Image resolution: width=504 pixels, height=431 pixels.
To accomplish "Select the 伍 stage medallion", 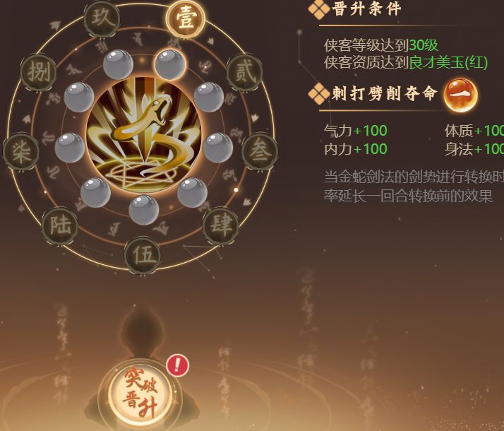I will click(143, 255).
